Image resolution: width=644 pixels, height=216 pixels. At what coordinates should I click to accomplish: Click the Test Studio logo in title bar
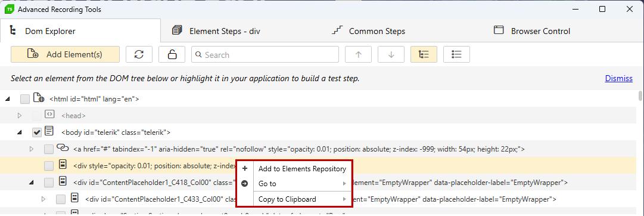pos(9,9)
